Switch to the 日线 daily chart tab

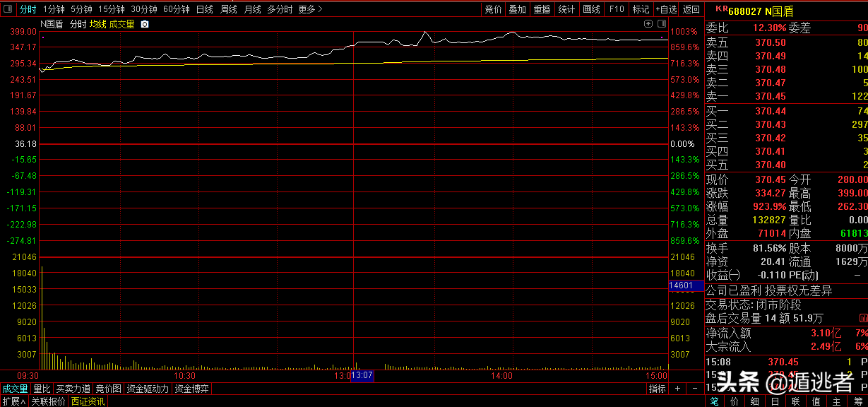(204, 9)
